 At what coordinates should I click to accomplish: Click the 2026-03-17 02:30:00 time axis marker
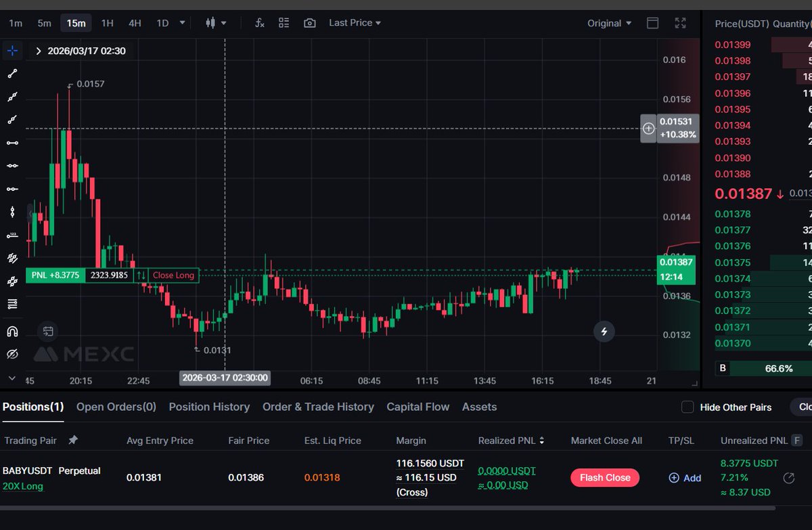click(225, 378)
